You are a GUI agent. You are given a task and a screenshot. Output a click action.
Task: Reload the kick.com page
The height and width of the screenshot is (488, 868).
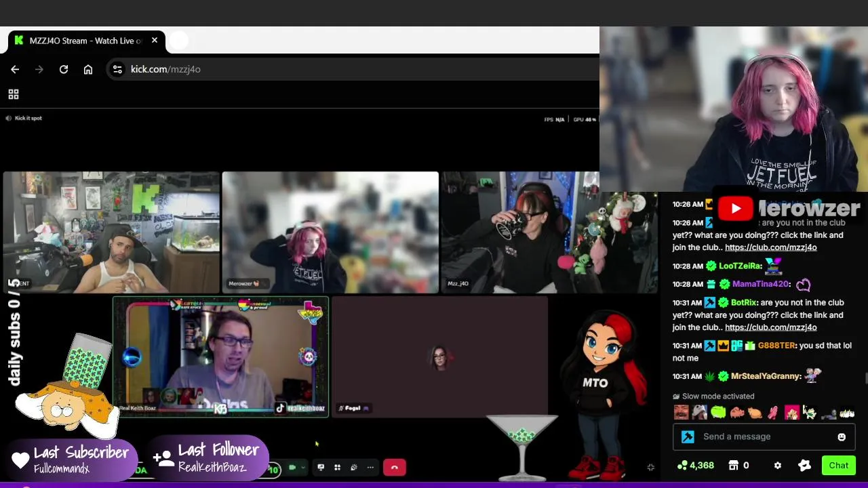point(64,69)
